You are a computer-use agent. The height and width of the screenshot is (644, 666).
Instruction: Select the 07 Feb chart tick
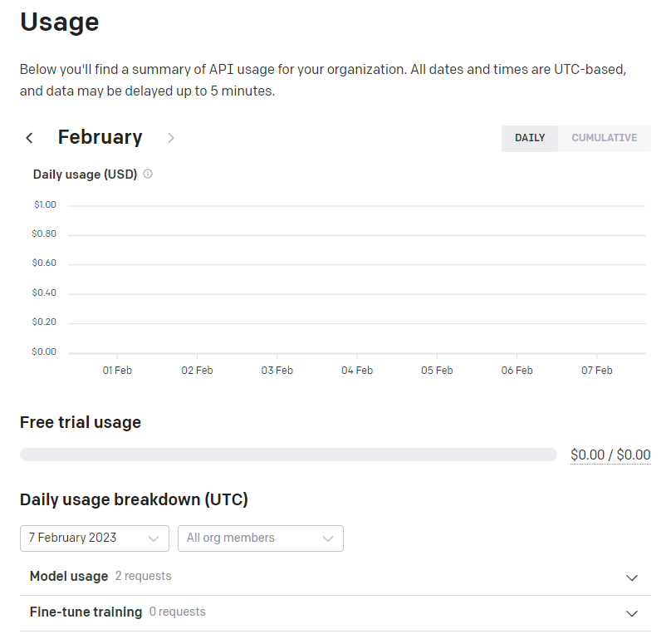pyautogui.click(x=597, y=370)
